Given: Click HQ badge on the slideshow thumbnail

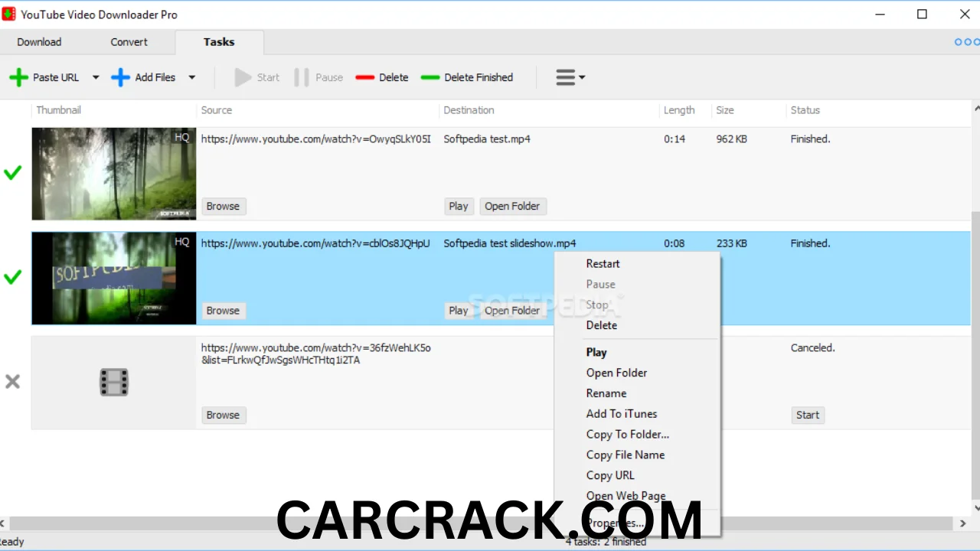Looking at the screenshot, I should pos(181,241).
